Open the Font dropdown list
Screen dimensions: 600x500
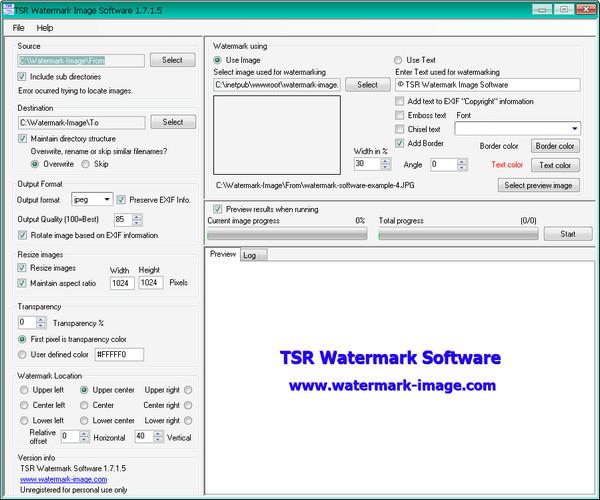click(517, 129)
